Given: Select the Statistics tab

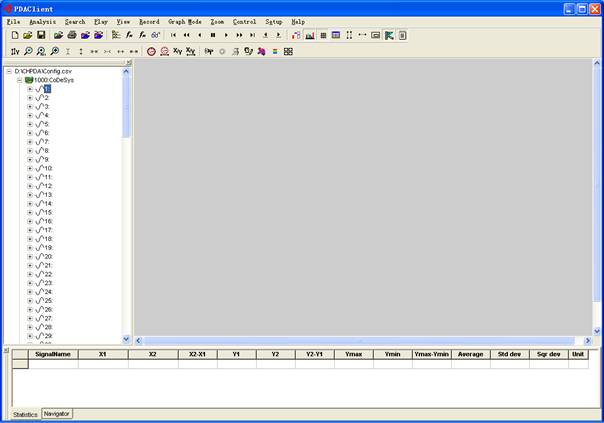Looking at the screenshot, I should click(x=25, y=414).
